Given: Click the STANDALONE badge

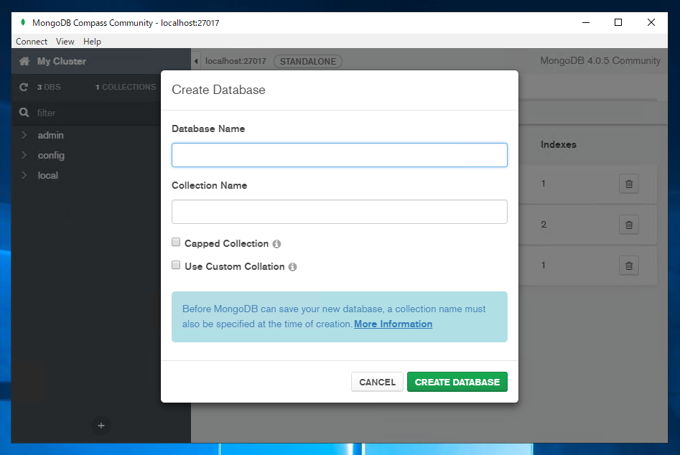Looking at the screenshot, I should (308, 61).
